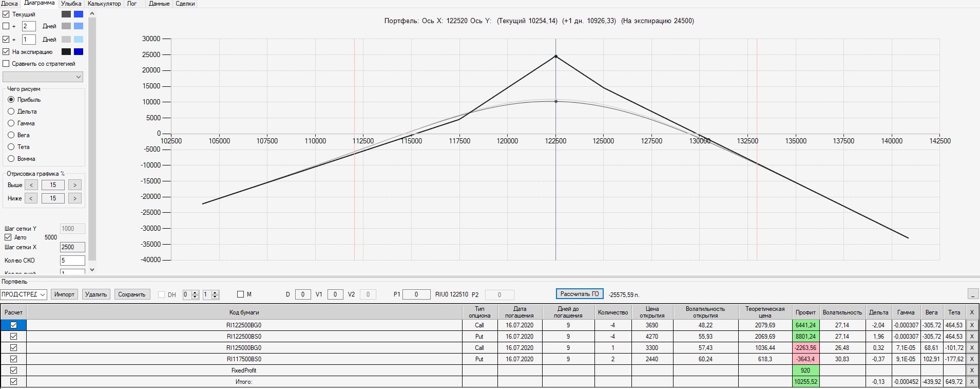Increase Ниже percentage with right arrow
980x389 pixels.
tap(75, 198)
